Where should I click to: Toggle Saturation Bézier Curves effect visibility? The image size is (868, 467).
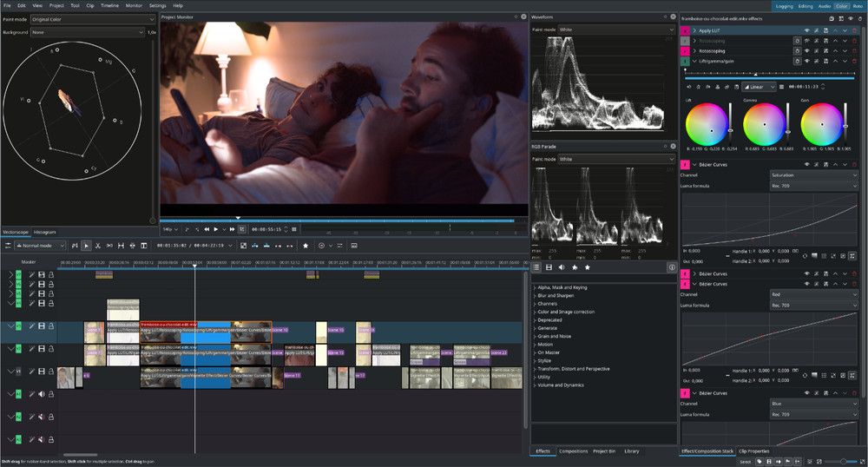806,164
